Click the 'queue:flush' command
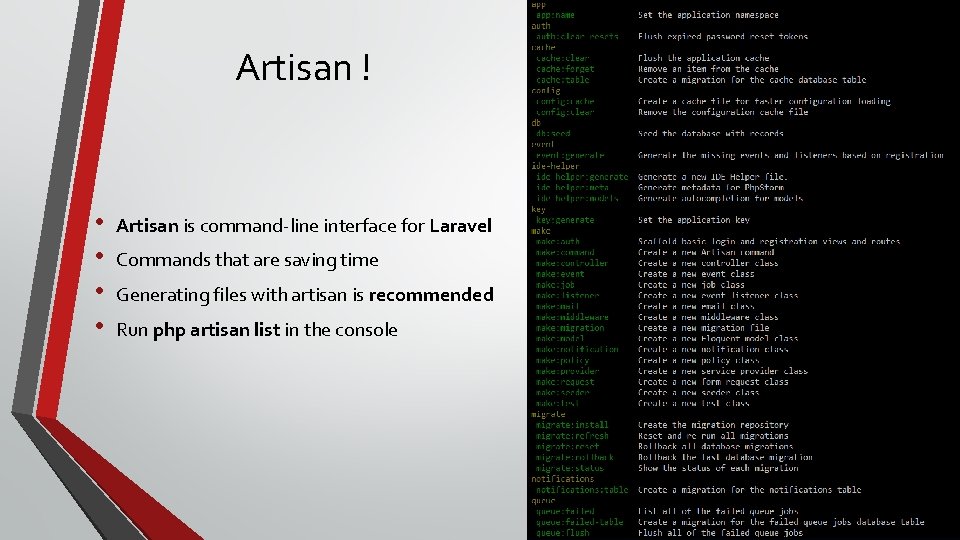This screenshot has width=960, height=540. click(563, 533)
